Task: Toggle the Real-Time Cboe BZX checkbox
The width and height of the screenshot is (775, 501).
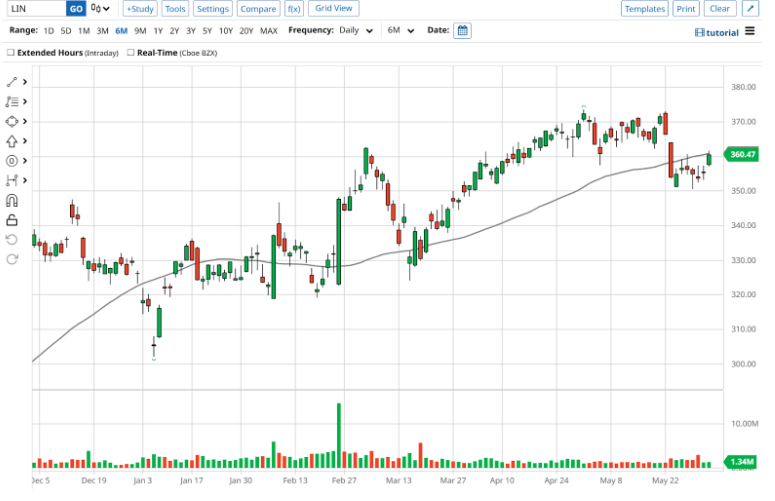Action: (131, 52)
